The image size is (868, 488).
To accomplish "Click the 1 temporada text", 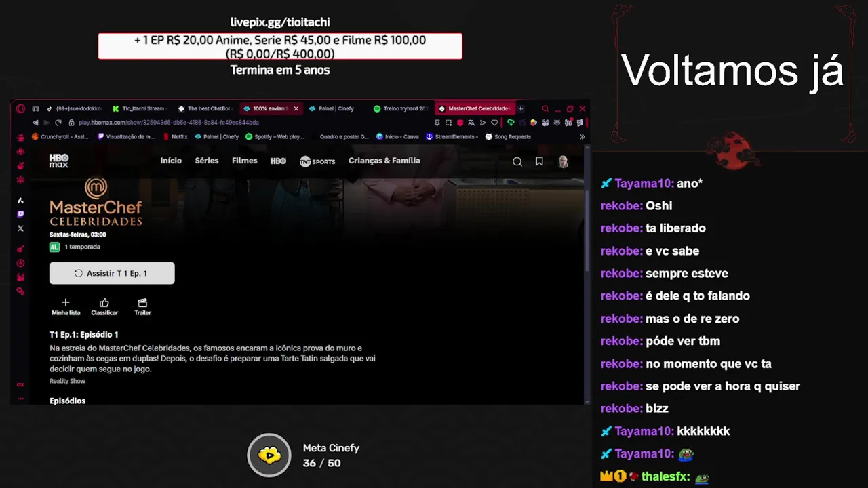I will pyautogui.click(x=82, y=247).
